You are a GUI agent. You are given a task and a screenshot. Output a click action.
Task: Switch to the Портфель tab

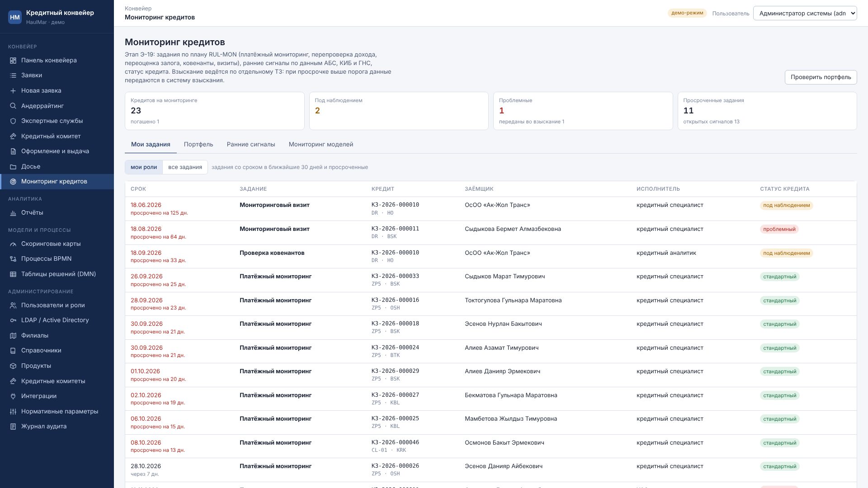198,145
